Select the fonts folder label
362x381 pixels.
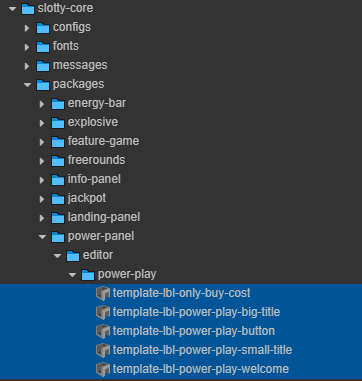(66, 46)
